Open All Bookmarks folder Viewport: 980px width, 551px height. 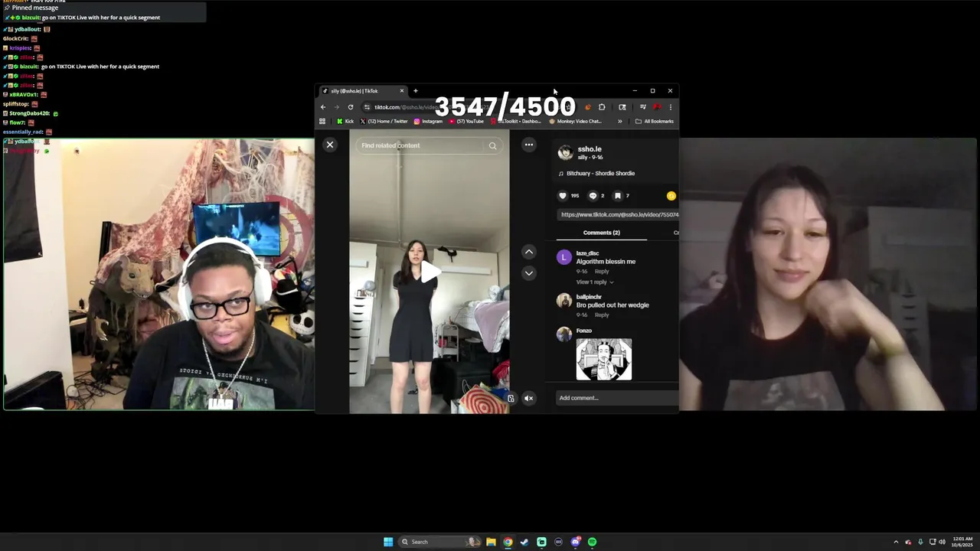pyautogui.click(x=655, y=121)
